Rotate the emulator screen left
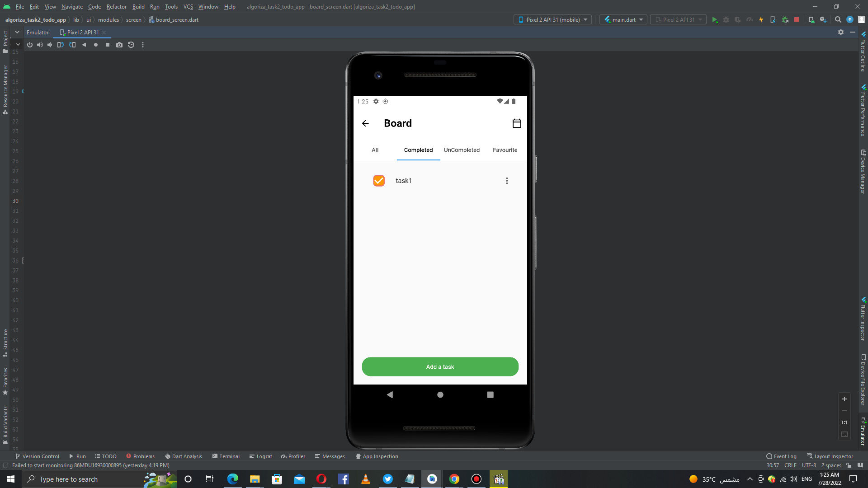This screenshot has height=488, width=868. pos(61,45)
